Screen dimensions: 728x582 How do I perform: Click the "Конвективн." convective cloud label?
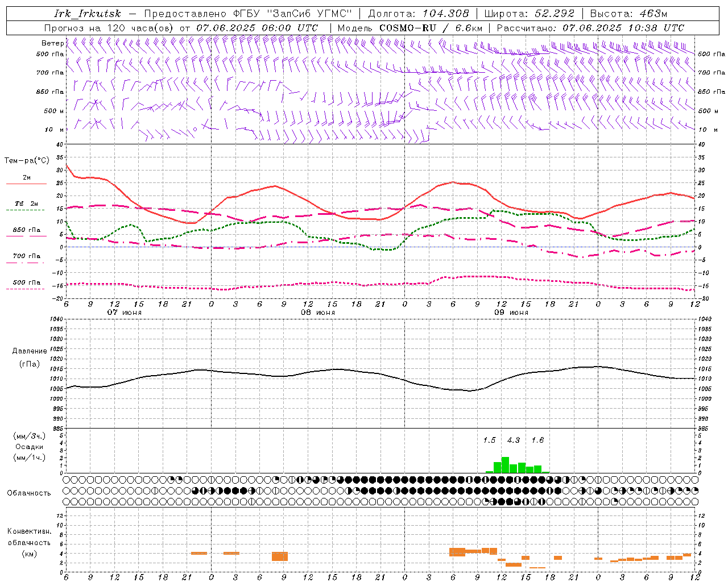pyautogui.click(x=29, y=531)
